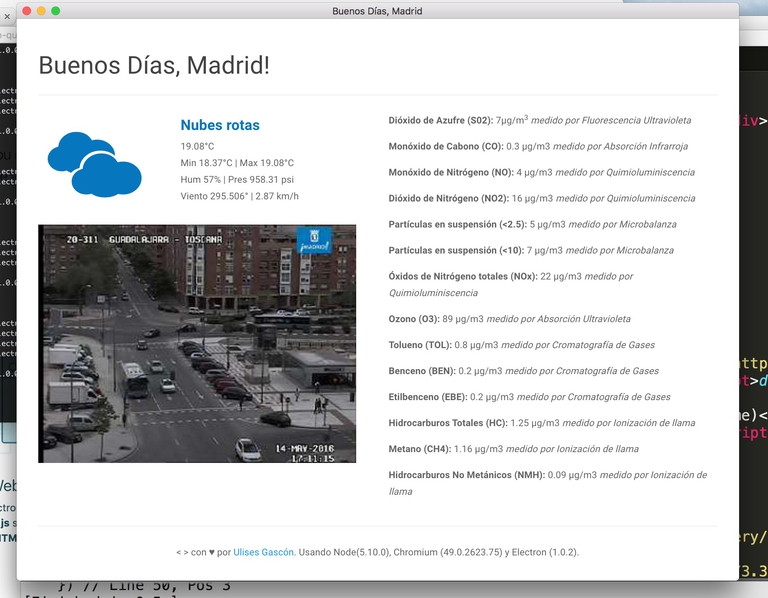This screenshot has width=768, height=598.
Task: Click the 'Hidrocarburos Totales (HC)' label
Action: [x=448, y=423]
